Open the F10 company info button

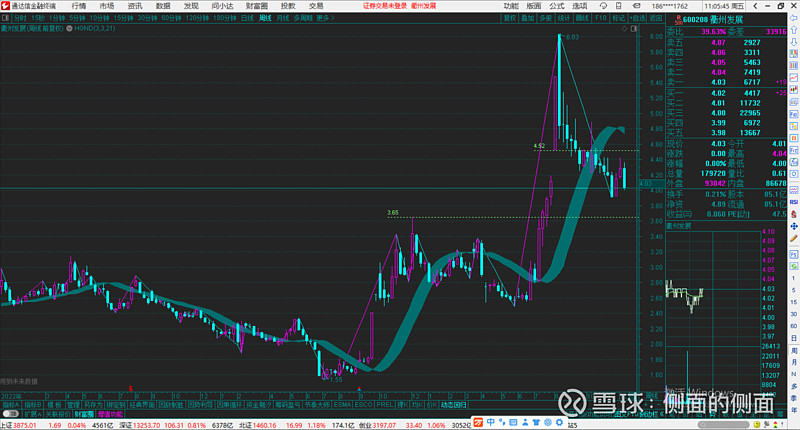601,18
